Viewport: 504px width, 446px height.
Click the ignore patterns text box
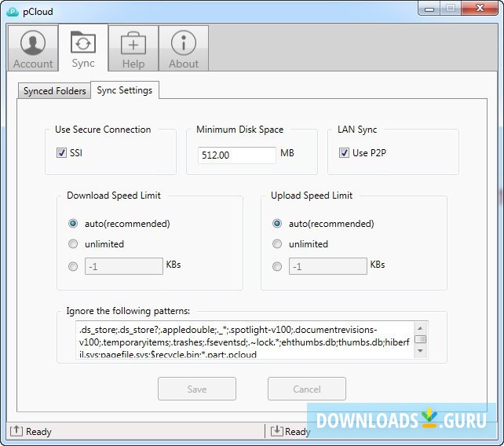pos(245,339)
